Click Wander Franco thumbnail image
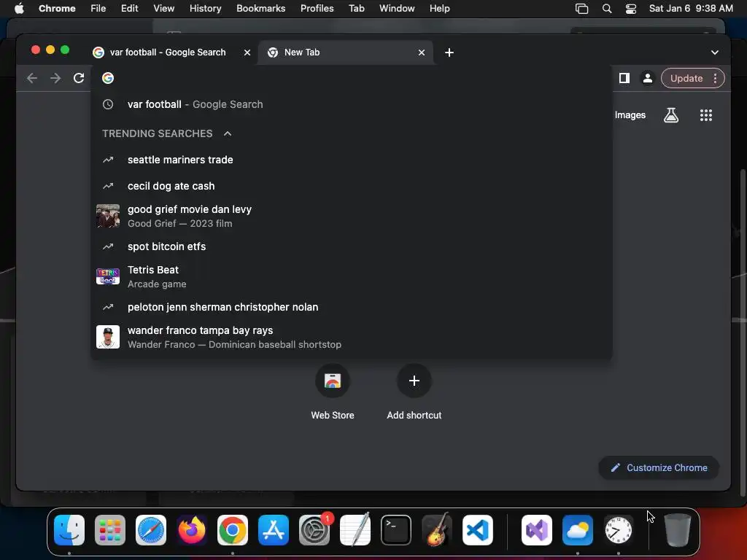This screenshot has width=747, height=560. [x=108, y=337]
